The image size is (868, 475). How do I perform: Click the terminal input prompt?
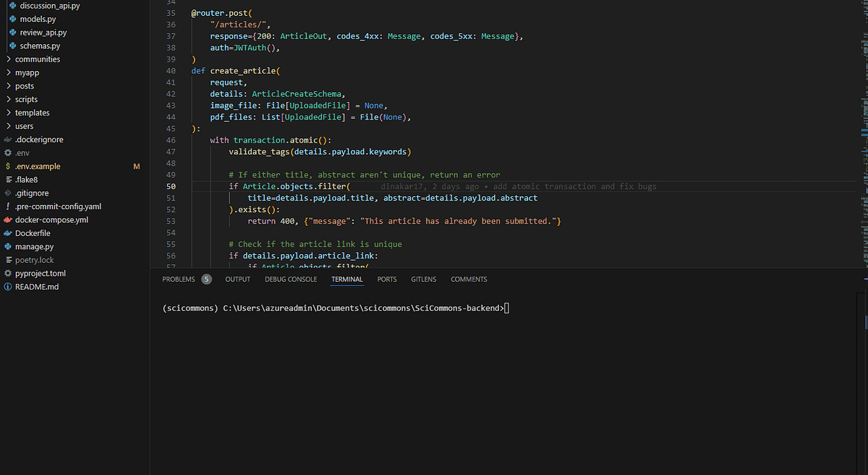[x=506, y=307]
